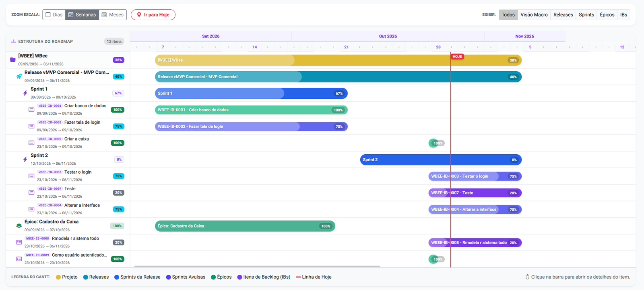The height and width of the screenshot is (290, 644).
Task: Click the layers icon for Épico: Cadastro da Caixa
Action: (19, 226)
